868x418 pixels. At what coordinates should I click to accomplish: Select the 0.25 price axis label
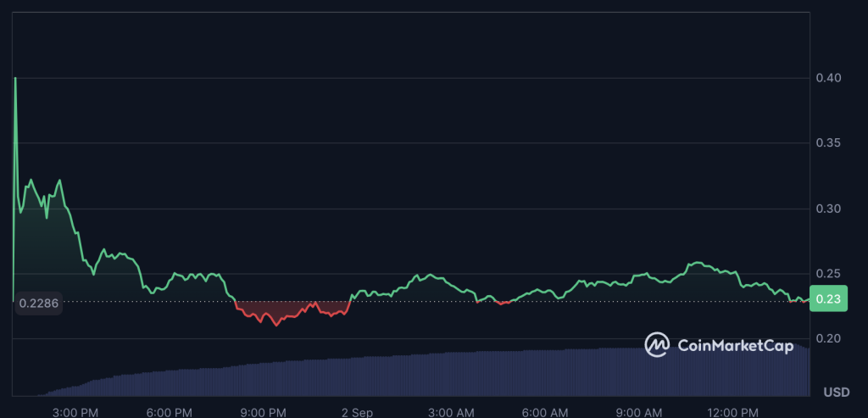(x=827, y=274)
